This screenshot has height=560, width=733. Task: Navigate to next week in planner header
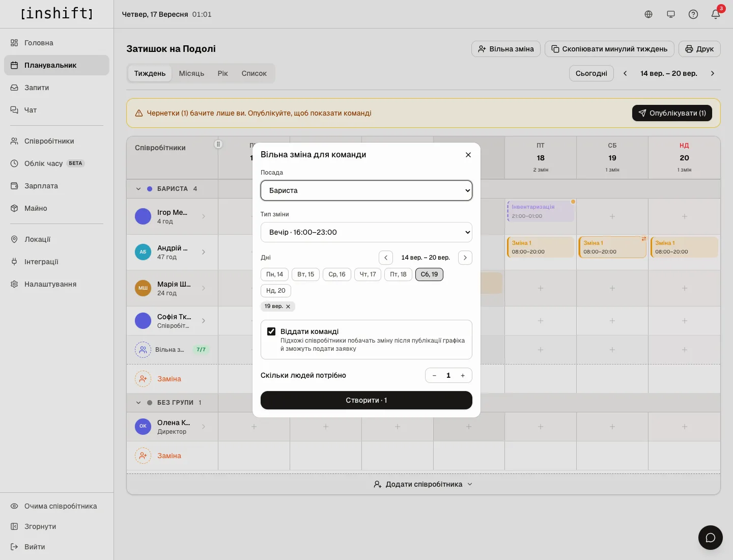(713, 73)
